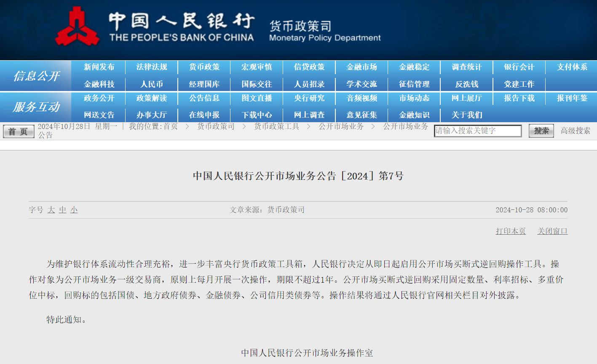Select 人员招录 navigation item
This screenshot has height=364, width=597.
point(309,84)
